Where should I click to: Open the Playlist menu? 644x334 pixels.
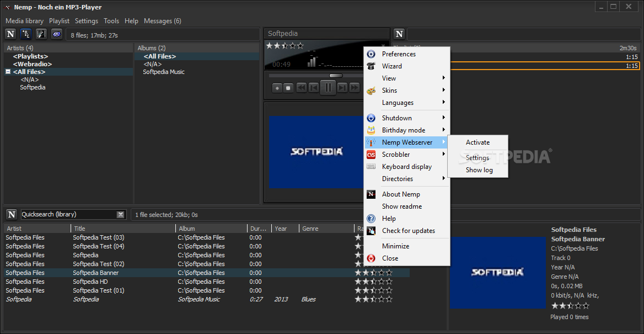pyautogui.click(x=59, y=21)
